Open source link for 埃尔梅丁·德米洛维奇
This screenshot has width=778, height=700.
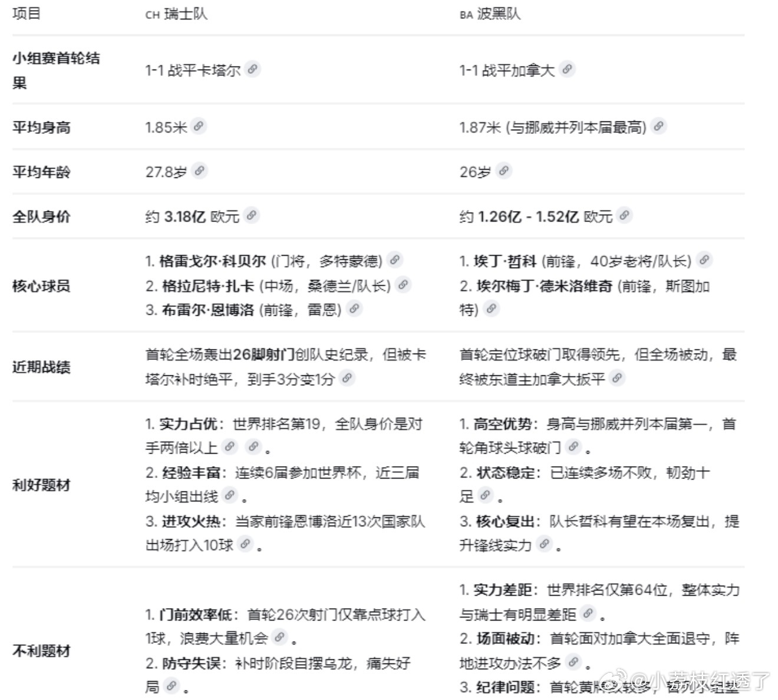click(x=492, y=309)
